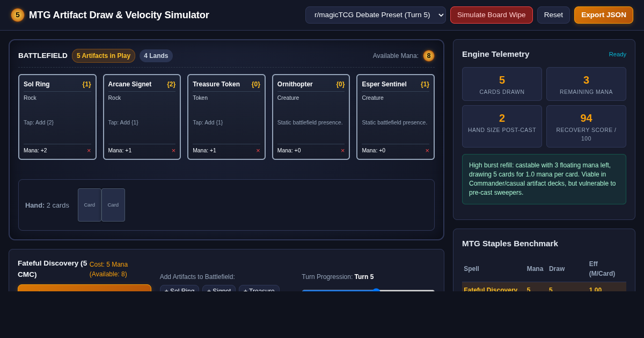Click the 'Mana: +2' label
Image resolution: width=644 pixels, height=338 pixels.
click(35, 151)
